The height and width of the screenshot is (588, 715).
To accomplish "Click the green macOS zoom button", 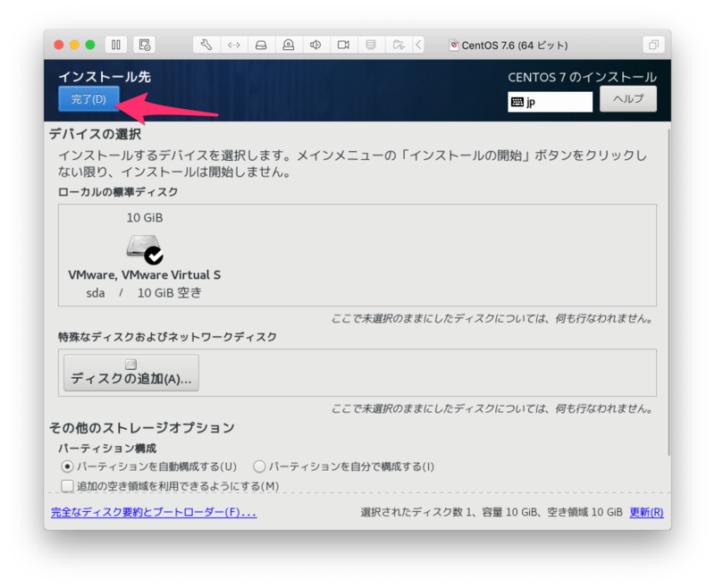I will pyautogui.click(x=90, y=45).
